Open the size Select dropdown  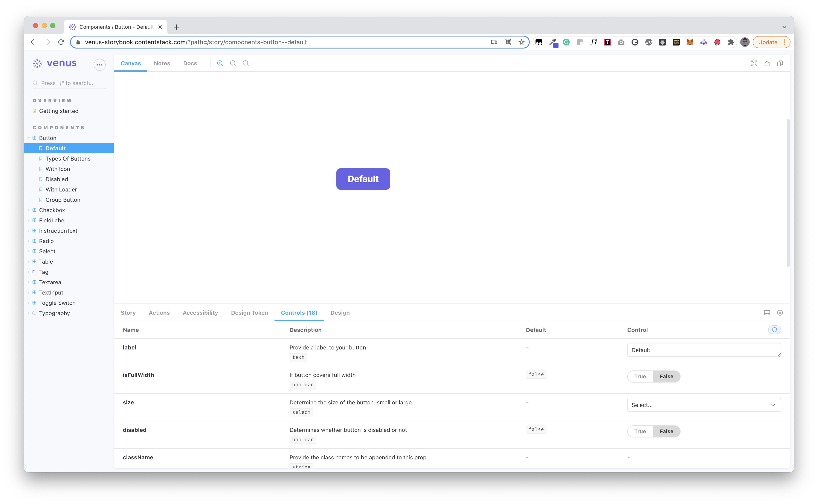point(704,405)
